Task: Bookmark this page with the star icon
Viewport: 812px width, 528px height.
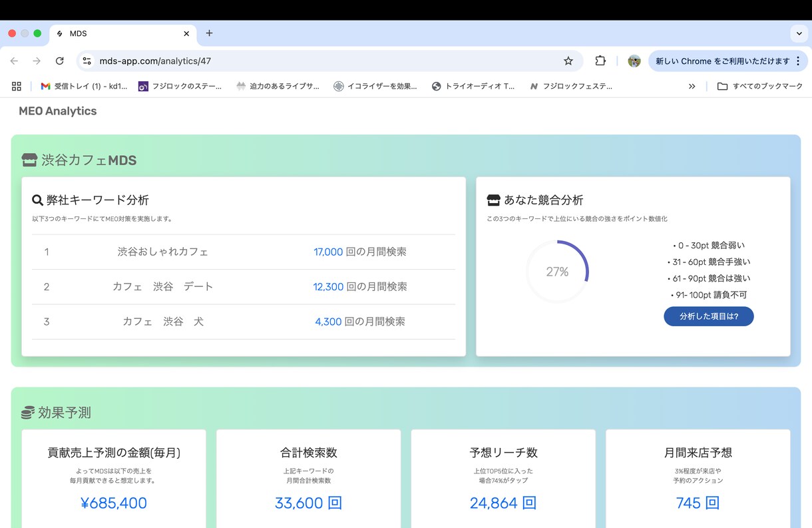Action: click(568, 61)
